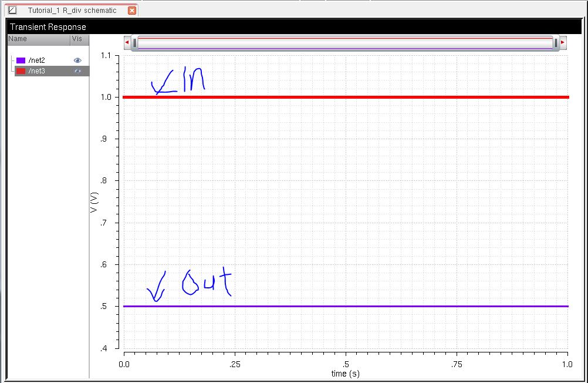Click the right arrow of the zoom scrollbar
This screenshot has height=383, width=588.
563,42
